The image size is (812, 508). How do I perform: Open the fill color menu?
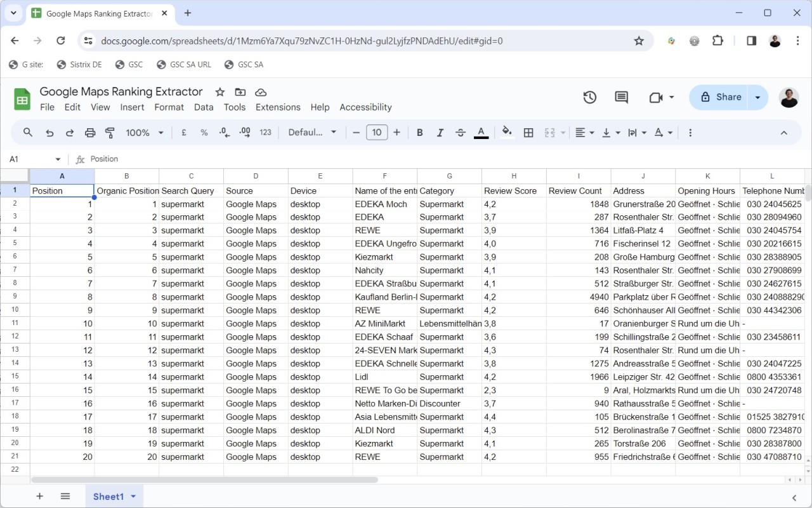tap(506, 133)
